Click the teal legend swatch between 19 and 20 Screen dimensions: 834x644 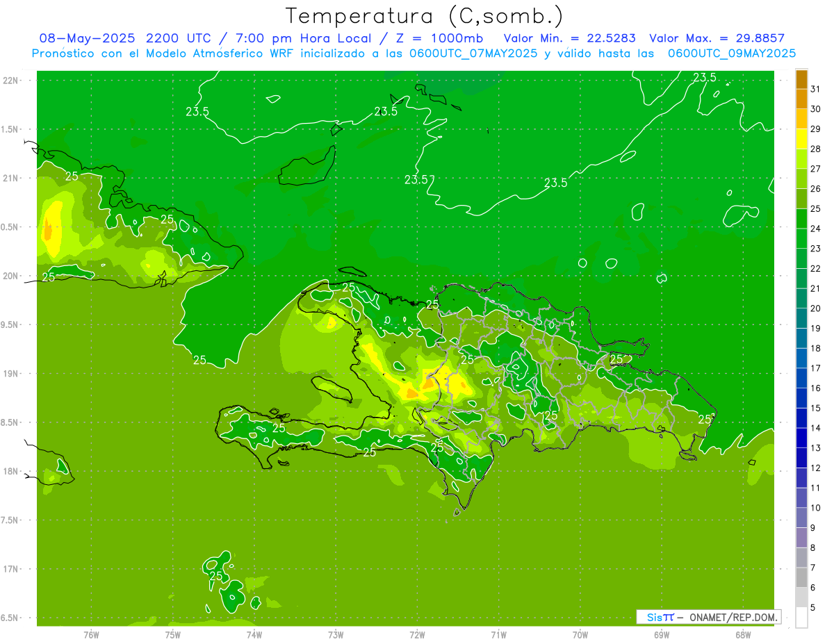pyautogui.click(x=801, y=318)
